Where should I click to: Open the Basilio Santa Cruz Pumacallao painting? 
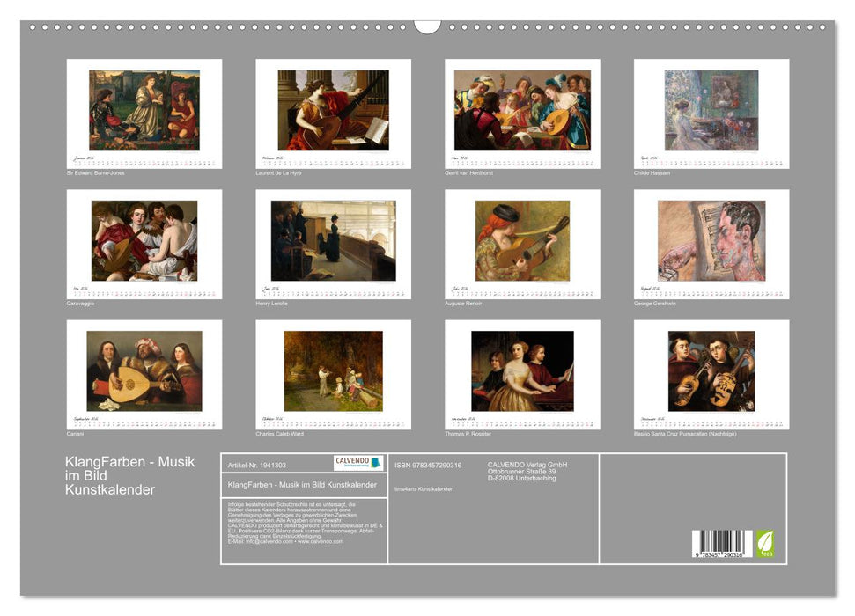click(x=711, y=370)
